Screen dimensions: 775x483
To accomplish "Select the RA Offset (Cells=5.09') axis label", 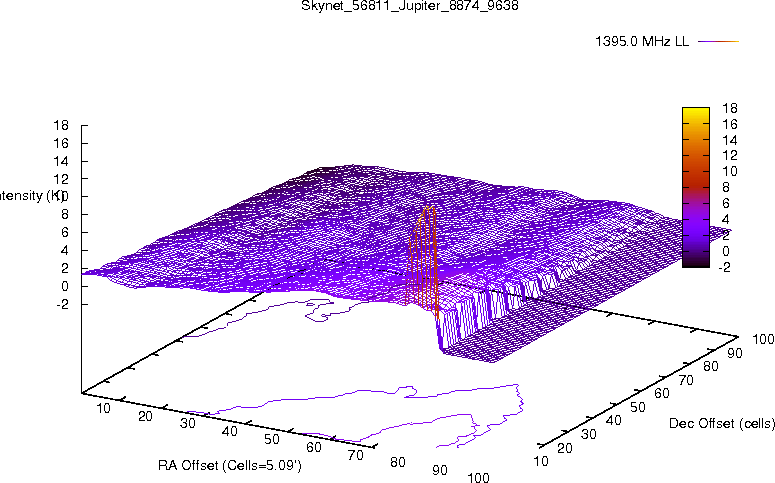I will tap(230, 466).
